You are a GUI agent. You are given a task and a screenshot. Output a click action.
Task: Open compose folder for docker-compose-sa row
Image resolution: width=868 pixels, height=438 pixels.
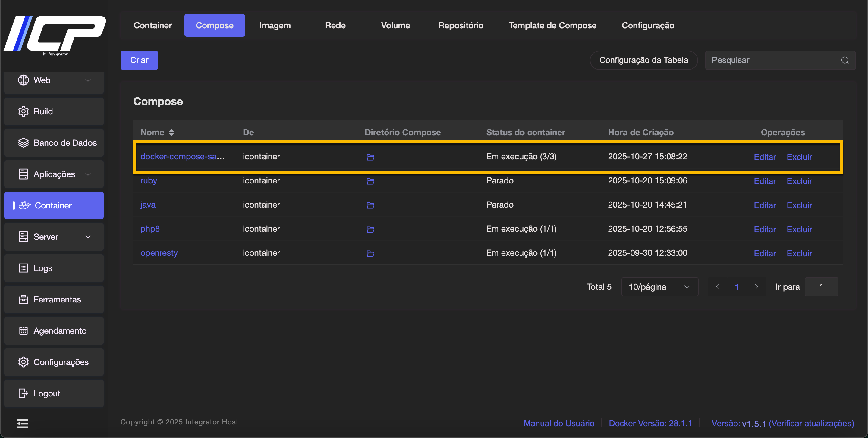(x=370, y=157)
